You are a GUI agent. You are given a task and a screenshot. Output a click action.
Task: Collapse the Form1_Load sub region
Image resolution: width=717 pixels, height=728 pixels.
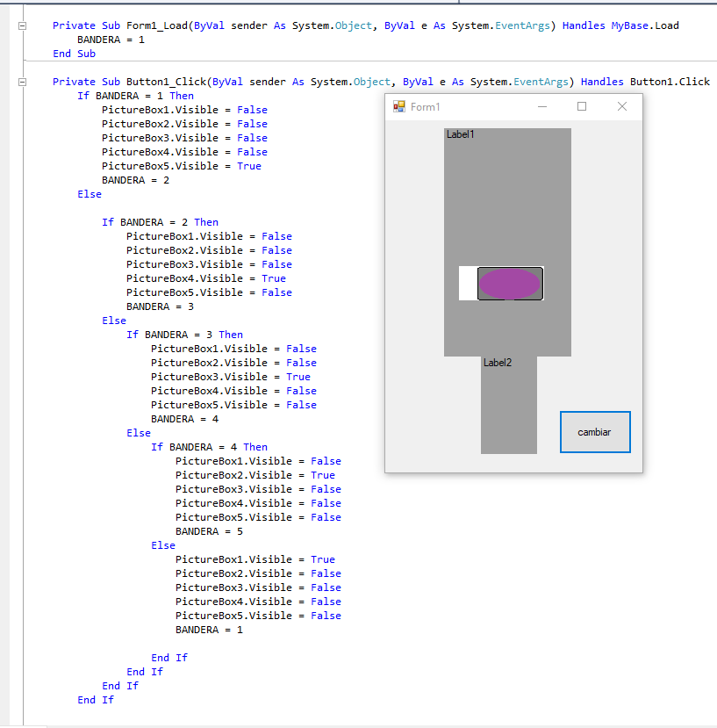coord(22,26)
